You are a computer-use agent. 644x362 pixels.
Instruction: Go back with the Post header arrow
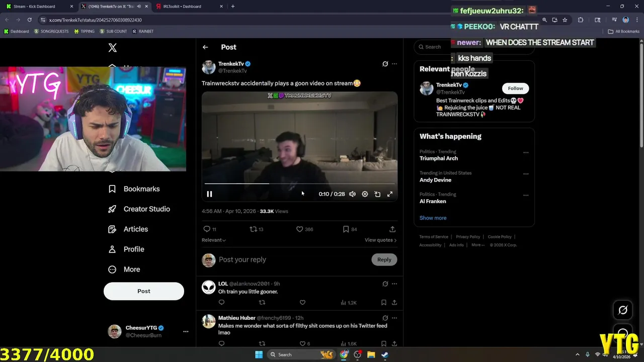[205, 47]
